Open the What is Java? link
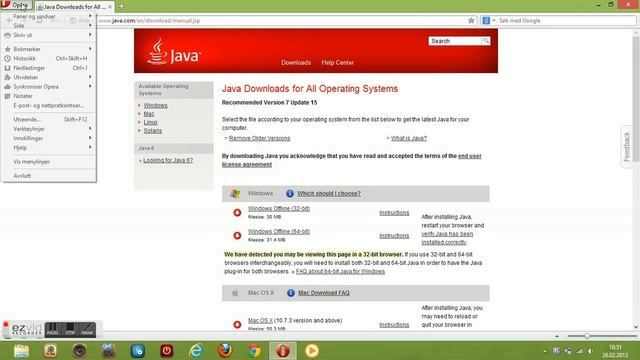 (409, 138)
